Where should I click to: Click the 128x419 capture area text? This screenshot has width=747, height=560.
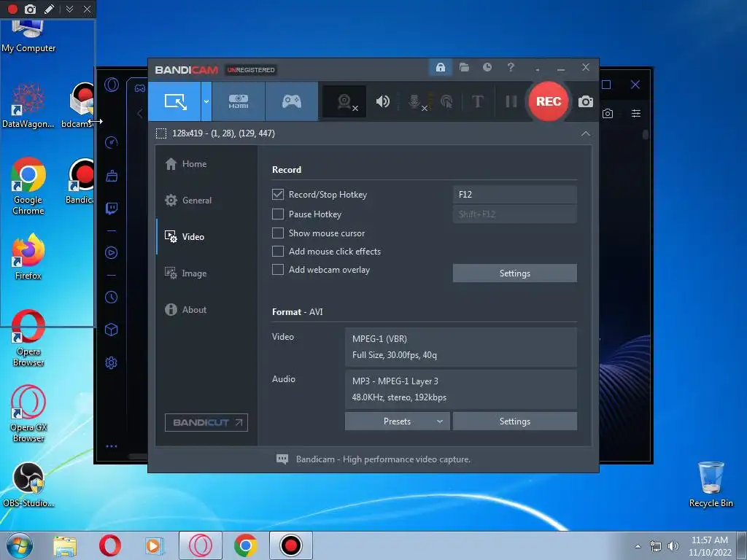tap(223, 133)
